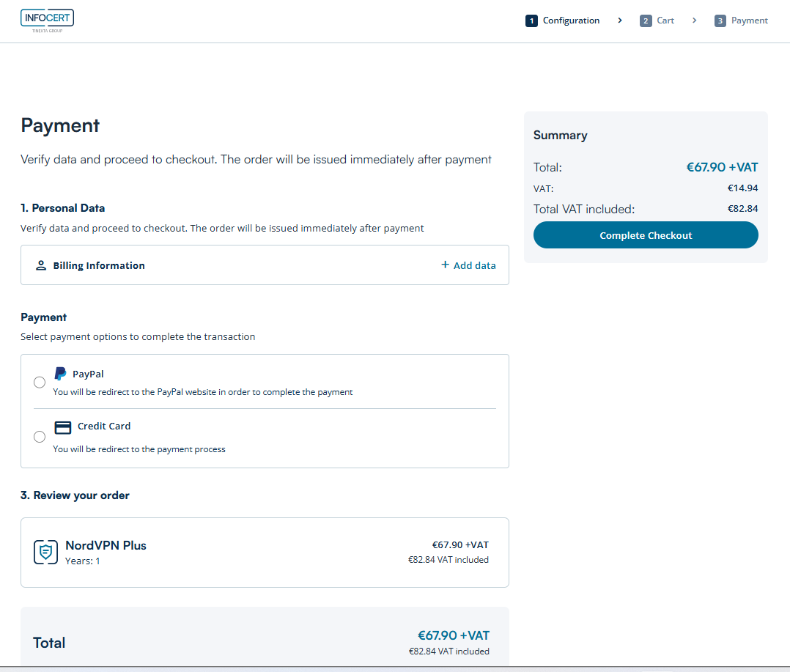790x672 pixels.
Task: Select the Credit Card radio button
Action: (40, 437)
